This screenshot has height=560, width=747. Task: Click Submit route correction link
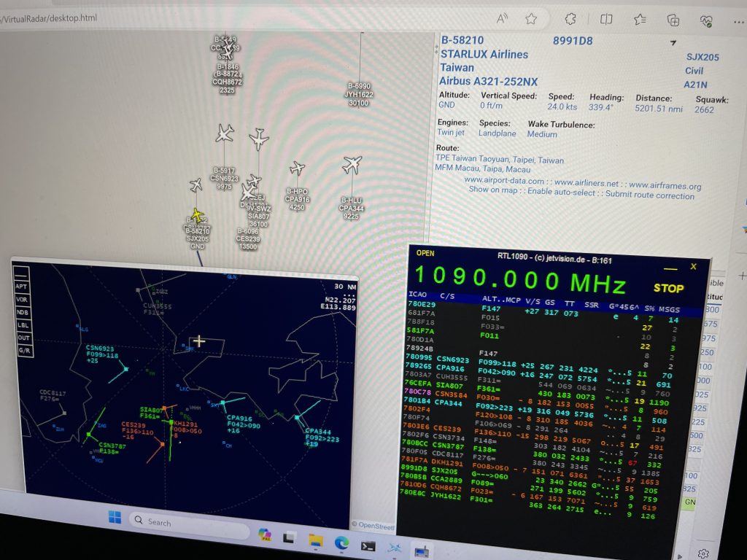(650, 195)
